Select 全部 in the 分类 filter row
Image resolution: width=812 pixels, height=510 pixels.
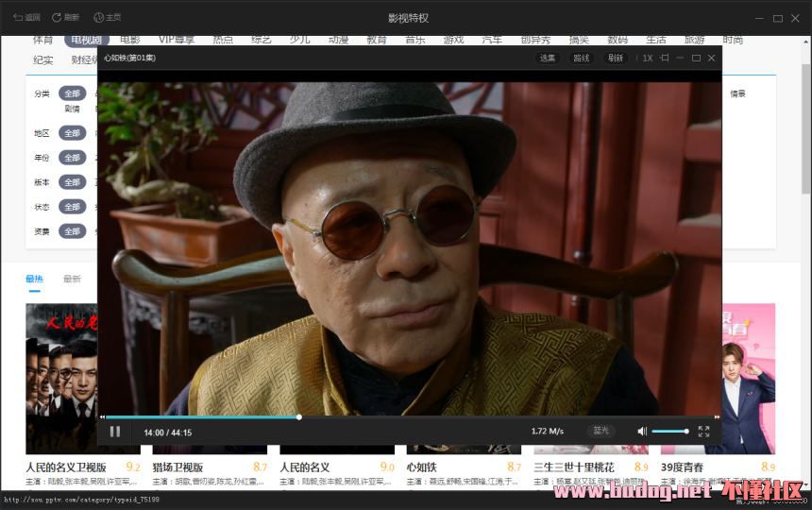(72, 93)
